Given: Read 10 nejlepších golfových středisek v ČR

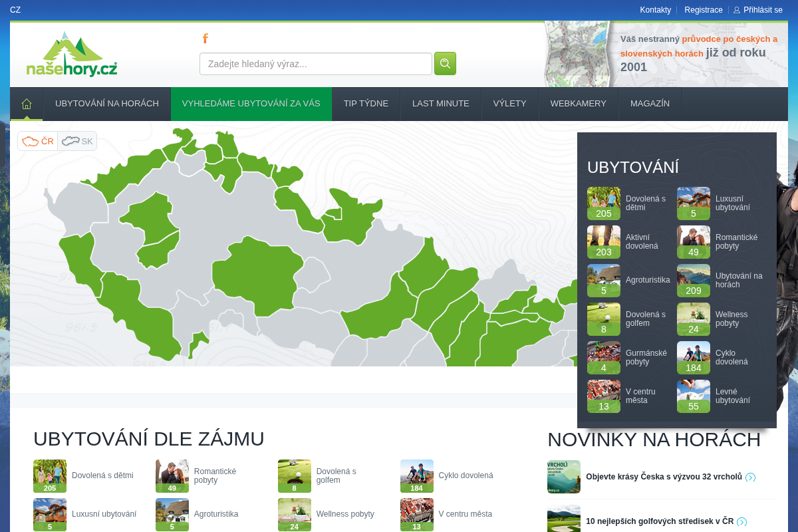Looking at the screenshot, I should [x=660, y=521].
